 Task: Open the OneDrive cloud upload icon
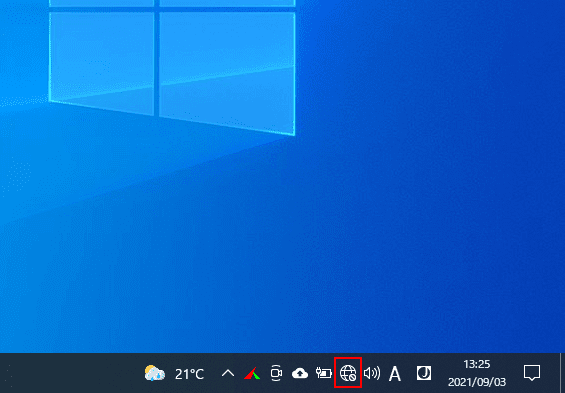tap(300, 374)
